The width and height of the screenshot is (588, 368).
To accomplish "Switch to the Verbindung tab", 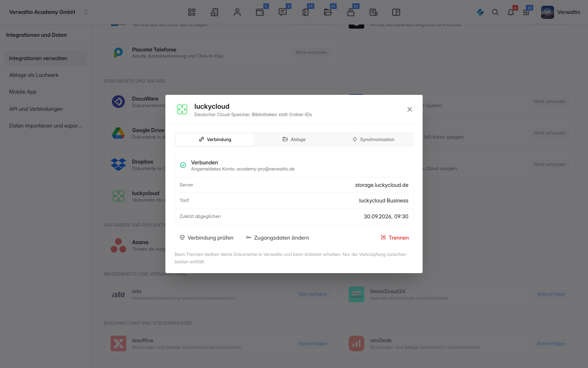I will pyautogui.click(x=215, y=139).
